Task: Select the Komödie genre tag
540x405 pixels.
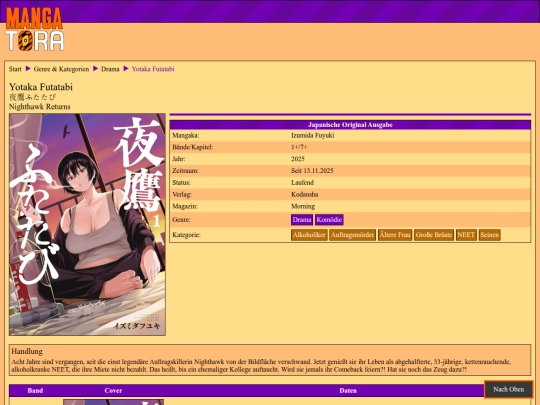Action: 329,220
